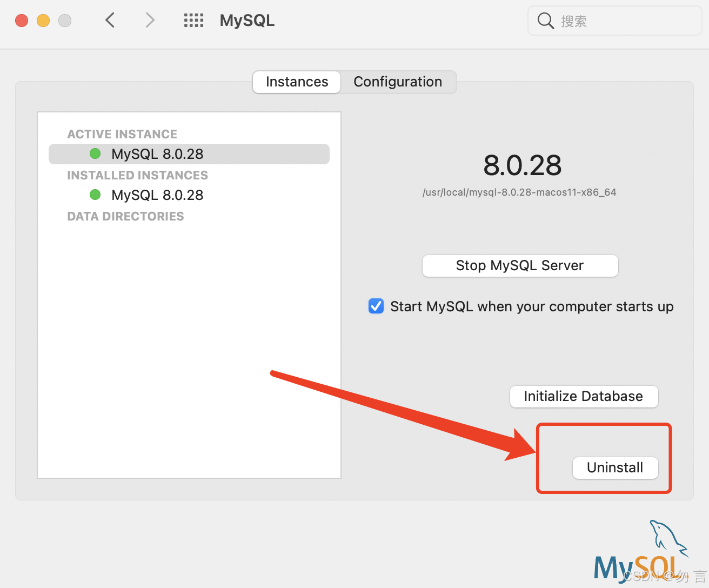Select active instance MySQL 8.0.28

189,154
